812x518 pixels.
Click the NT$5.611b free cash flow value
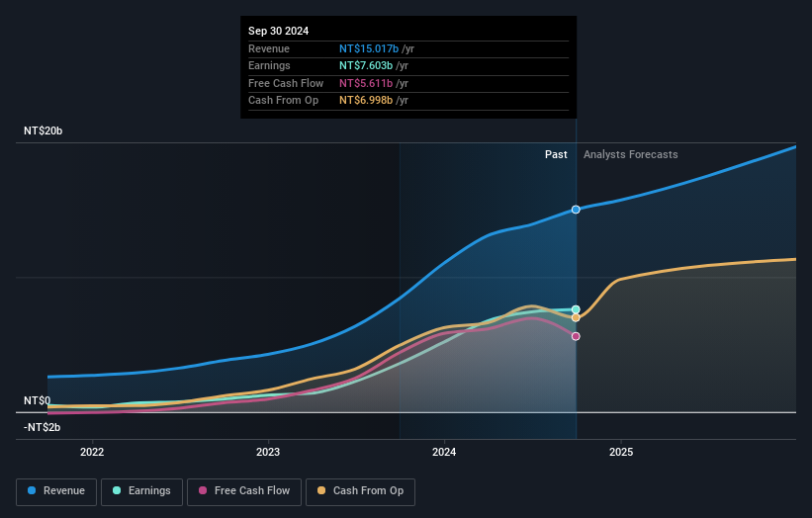[x=366, y=83]
